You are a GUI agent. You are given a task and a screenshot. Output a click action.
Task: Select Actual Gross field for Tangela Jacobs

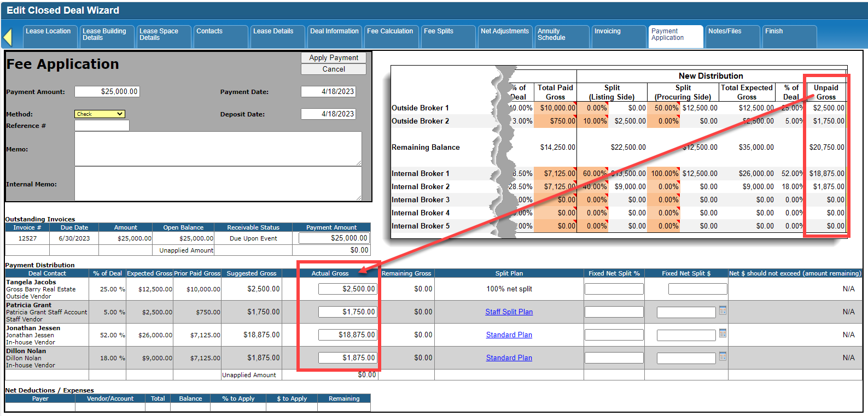click(x=347, y=289)
